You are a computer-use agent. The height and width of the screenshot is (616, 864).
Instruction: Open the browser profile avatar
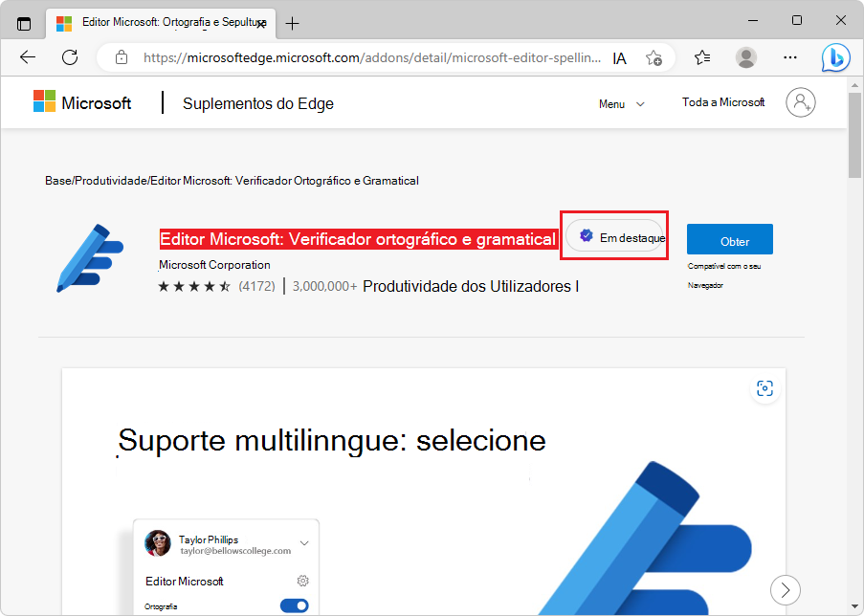(x=746, y=57)
